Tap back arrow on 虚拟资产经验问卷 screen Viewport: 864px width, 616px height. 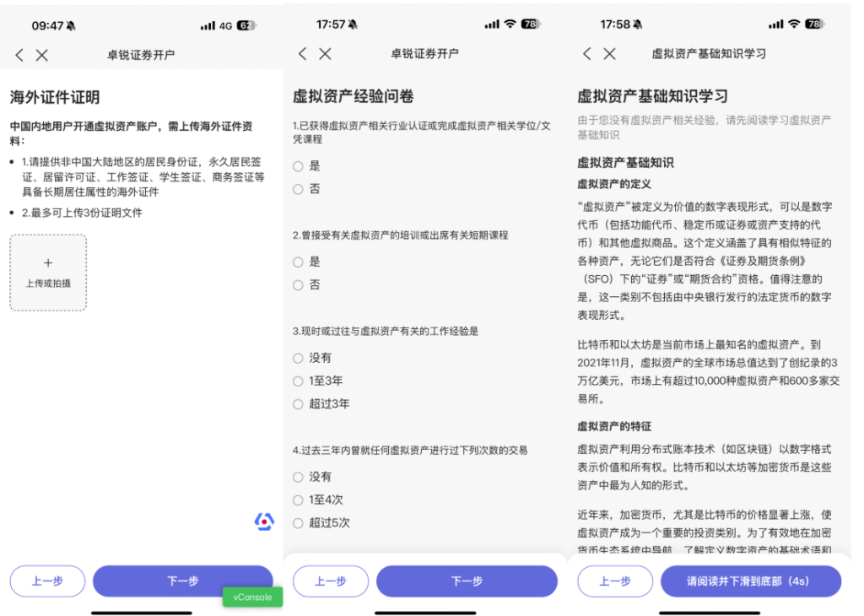[303, 54]
